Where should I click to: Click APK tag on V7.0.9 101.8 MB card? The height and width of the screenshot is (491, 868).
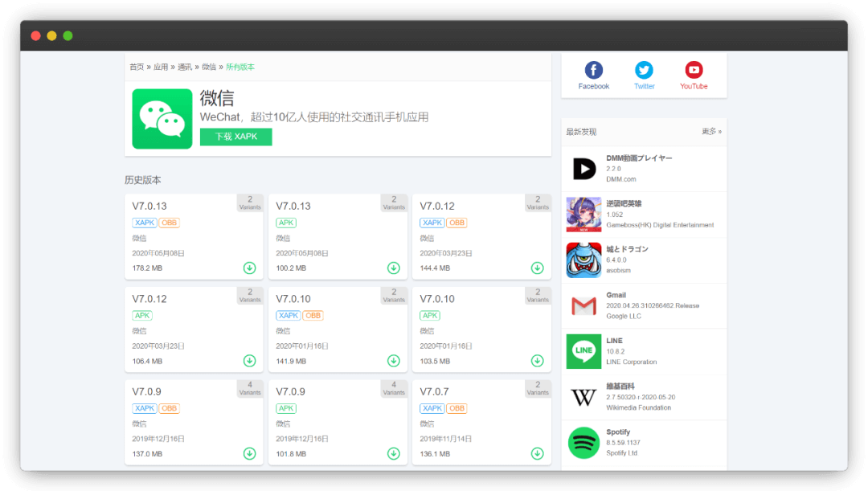click(x=286, y=408)
